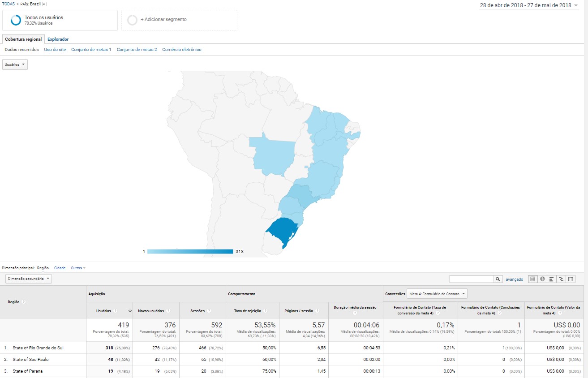Click help icon next to Novos usuários
The height and width of the screenshot is (378, 588).
point(168,311)
